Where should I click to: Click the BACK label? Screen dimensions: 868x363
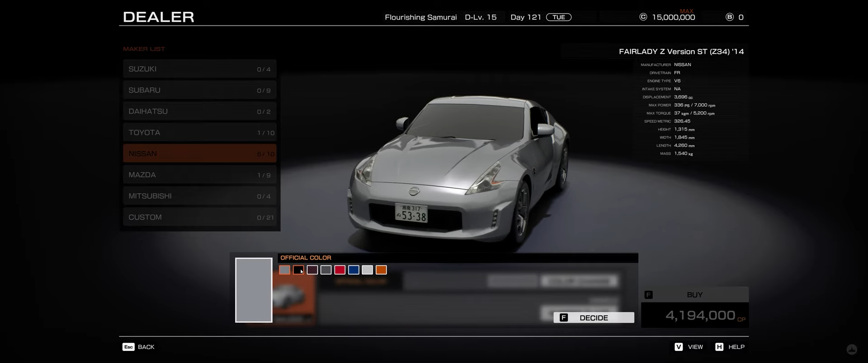pyautogui.click(x=146, y=347)
